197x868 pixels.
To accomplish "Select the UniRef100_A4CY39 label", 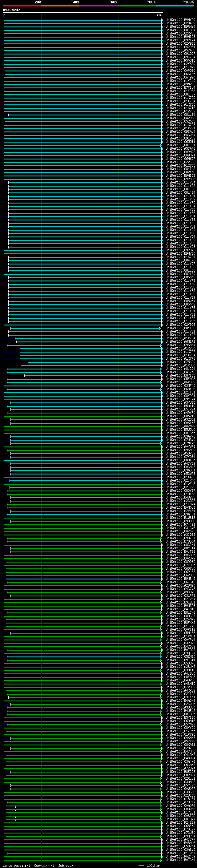I will 180,463.
